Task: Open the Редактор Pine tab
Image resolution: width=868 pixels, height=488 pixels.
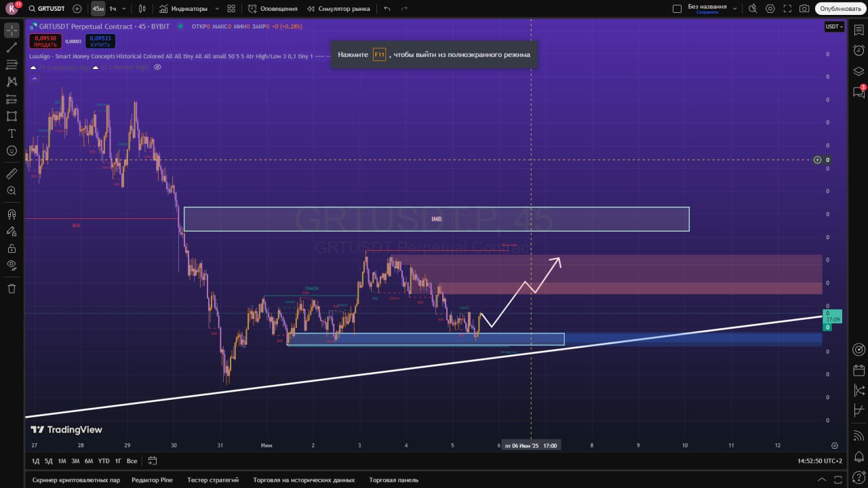Action: pos(152,480)
